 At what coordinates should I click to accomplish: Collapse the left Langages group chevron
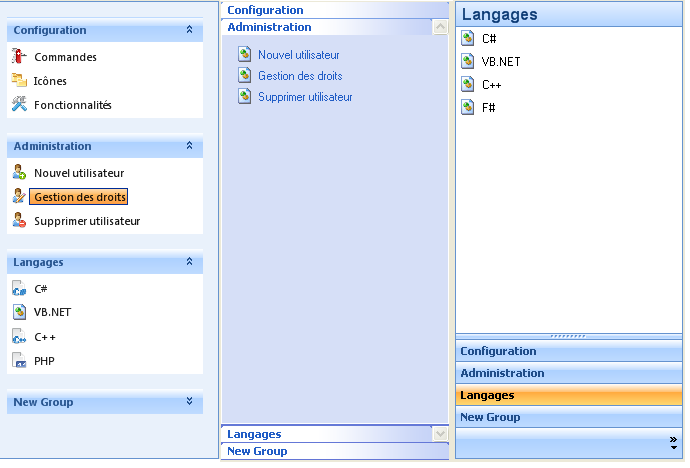pos(189,262)
